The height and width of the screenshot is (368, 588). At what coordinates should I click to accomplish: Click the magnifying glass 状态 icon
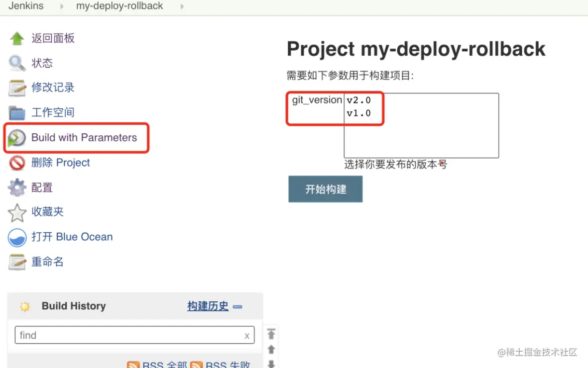coord(17,63)
